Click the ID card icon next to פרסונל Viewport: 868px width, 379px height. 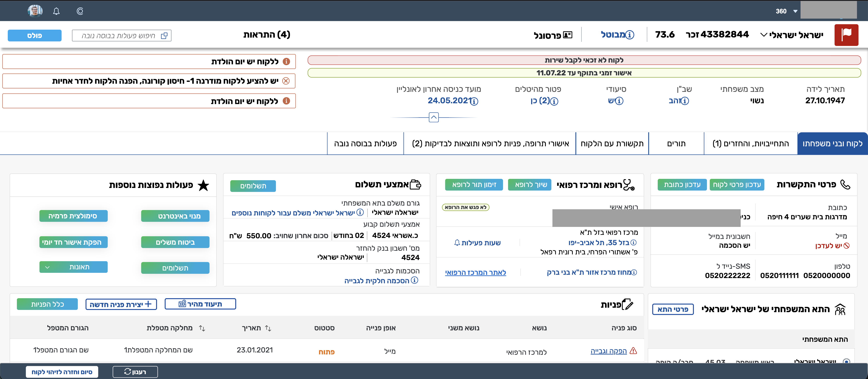[x=567, y=34]
